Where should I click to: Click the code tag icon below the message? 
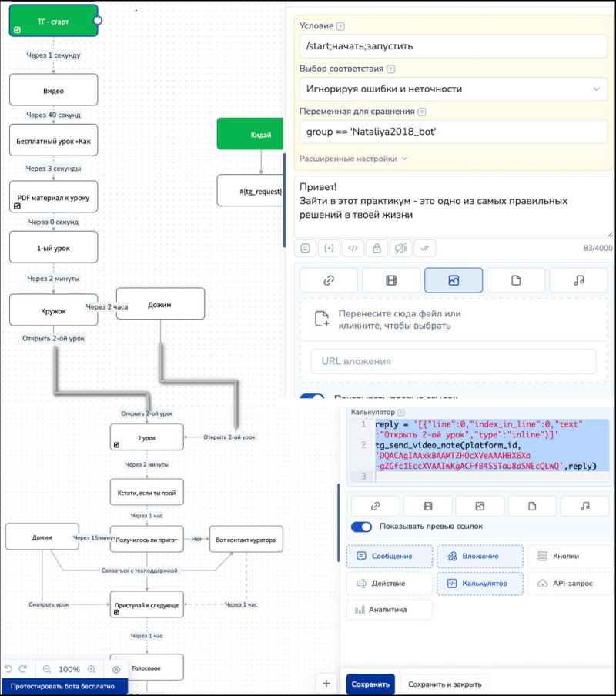[x=353, y=248]
